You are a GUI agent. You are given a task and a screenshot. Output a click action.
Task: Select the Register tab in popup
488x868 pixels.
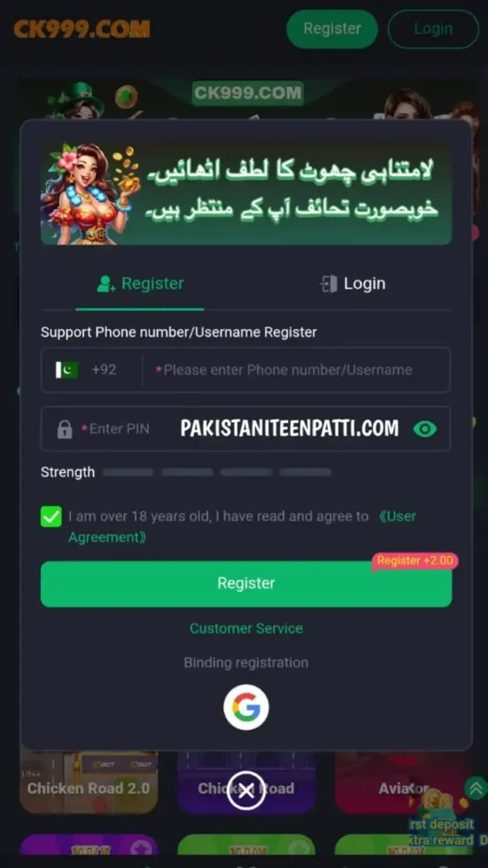(x=140, y=284)
